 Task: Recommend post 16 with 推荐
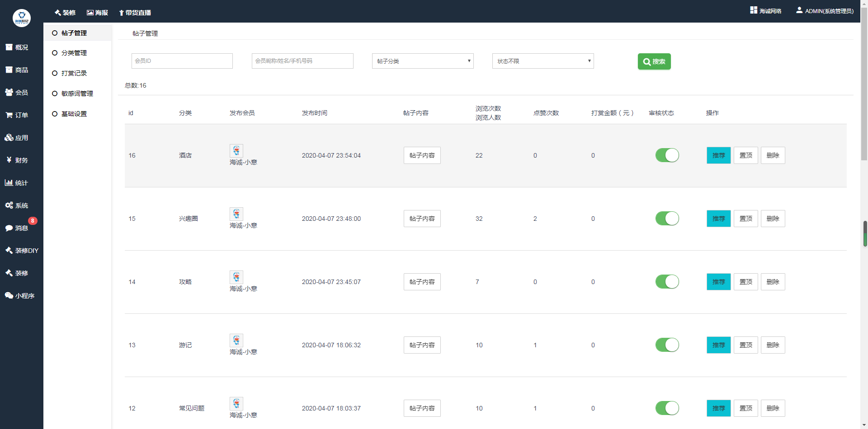click(x=719, y=155)
